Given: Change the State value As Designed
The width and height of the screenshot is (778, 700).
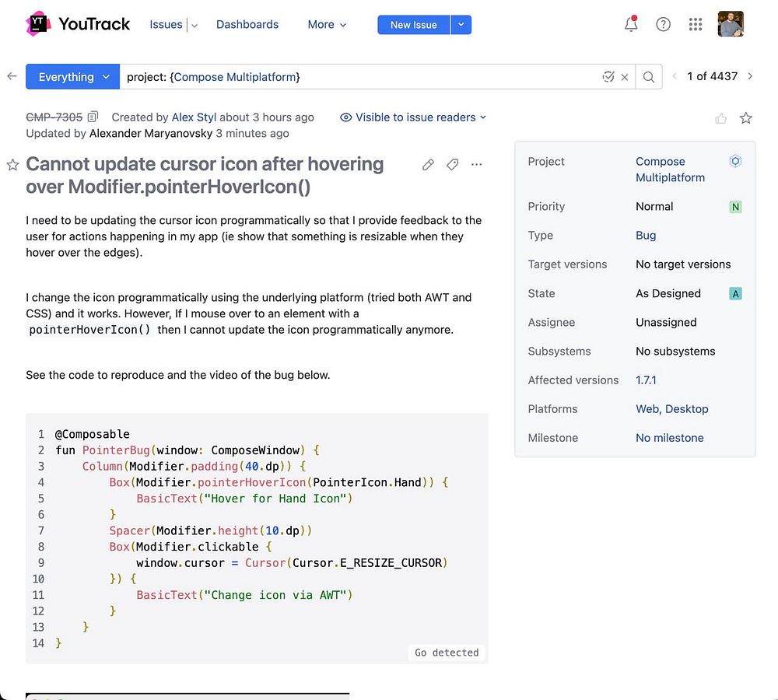Looking at the screenshot, I should [x=668, y=293].
